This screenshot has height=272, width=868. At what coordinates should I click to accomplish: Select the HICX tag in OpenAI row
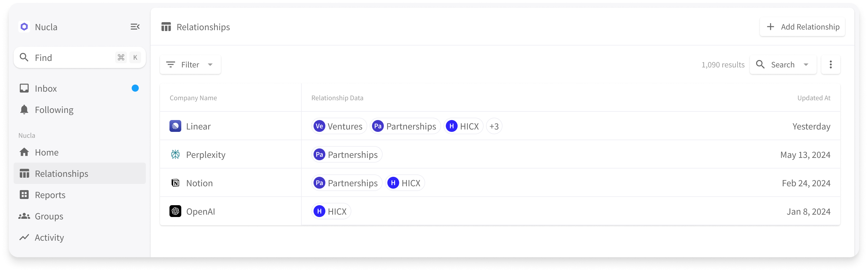pyautogui.click(x=331, y=211)
